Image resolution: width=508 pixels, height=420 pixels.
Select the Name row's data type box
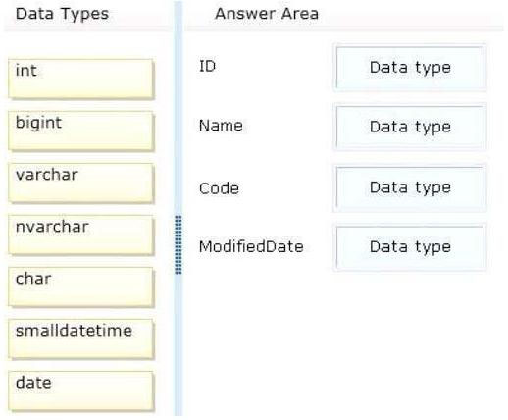tap(410, 127)
